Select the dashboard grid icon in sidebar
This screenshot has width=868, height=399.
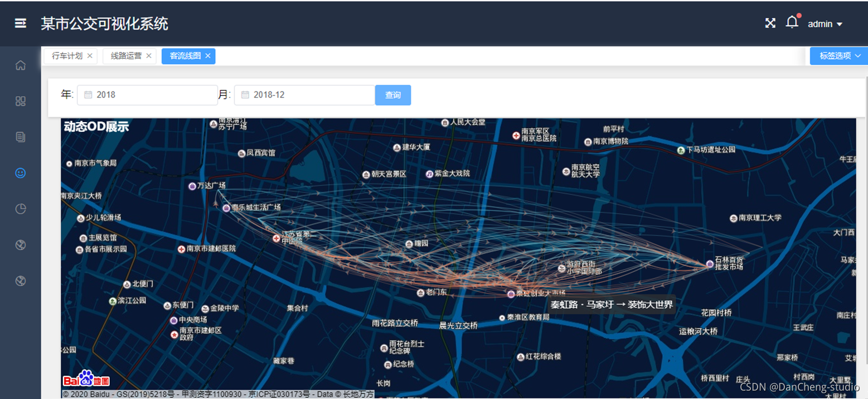click(20, 101)
